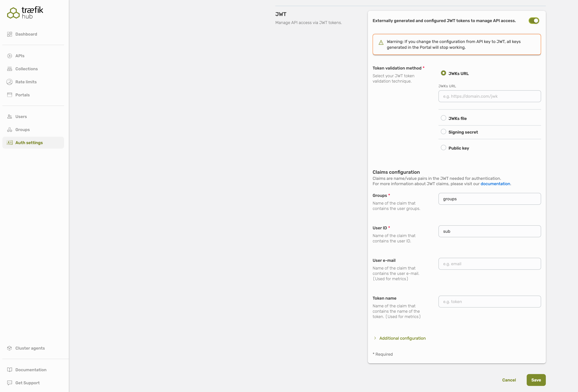Viewport: 578px width, 392px height.
Task: Focus the JWKs URL input field
Action: pyautogui.click(x=489, y=96)
